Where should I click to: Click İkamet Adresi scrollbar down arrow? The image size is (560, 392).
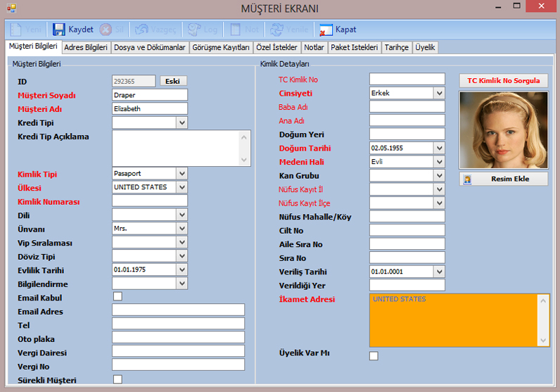pyautogui.click(x=543, y=341)
